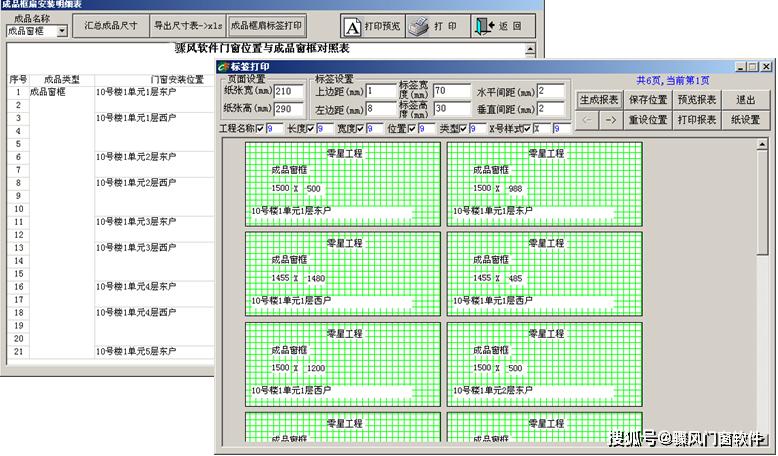778x456 pixels.
Task: Toggle the 类型 checkbox
Action: click(463, 129)
